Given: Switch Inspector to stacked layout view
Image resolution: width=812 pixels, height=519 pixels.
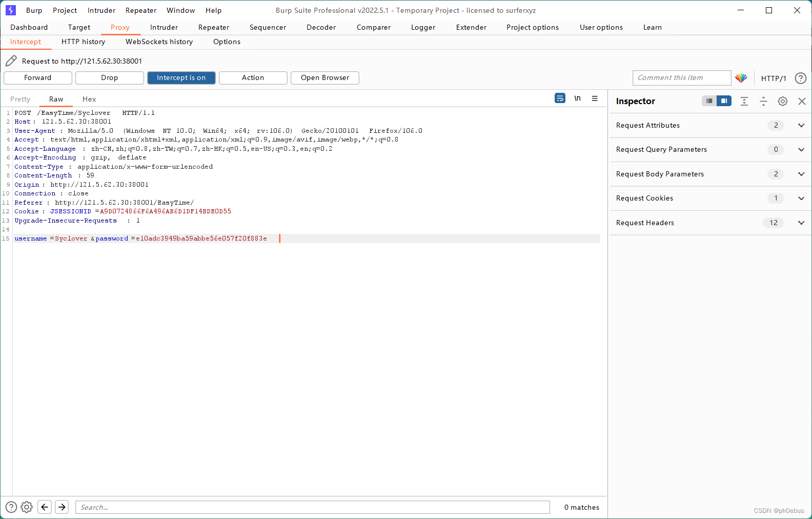Looking at the screenshot, I should [x=709, y=101].
